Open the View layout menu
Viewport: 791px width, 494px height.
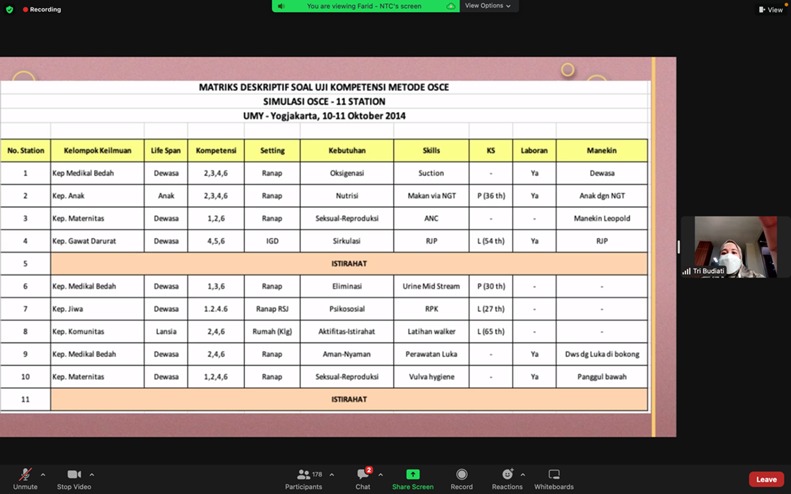coord(770,9)
